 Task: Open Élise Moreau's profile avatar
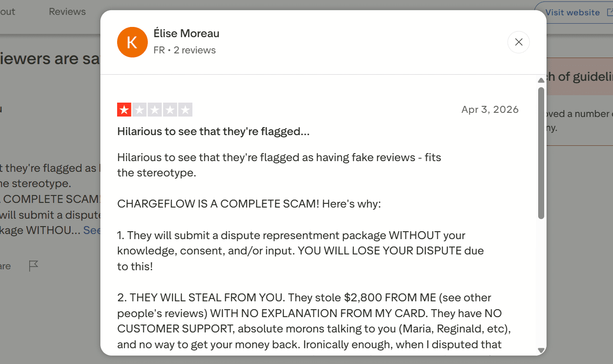point(132,42)
